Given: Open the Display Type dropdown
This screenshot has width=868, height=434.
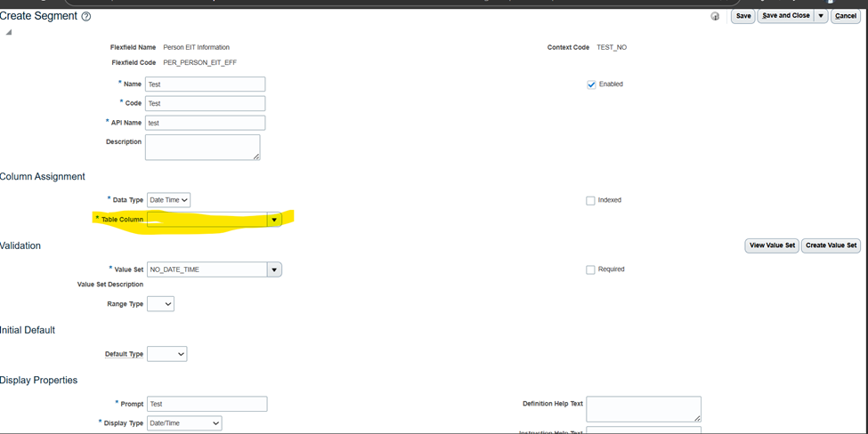Looking at the screenshot, I should (x=184, y=423).
